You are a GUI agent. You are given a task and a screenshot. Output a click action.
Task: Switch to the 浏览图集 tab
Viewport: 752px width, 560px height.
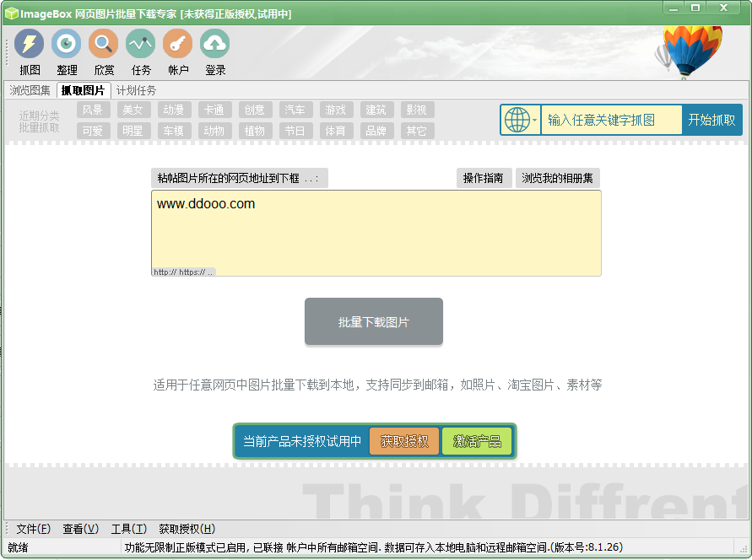(x=30, y=90)
